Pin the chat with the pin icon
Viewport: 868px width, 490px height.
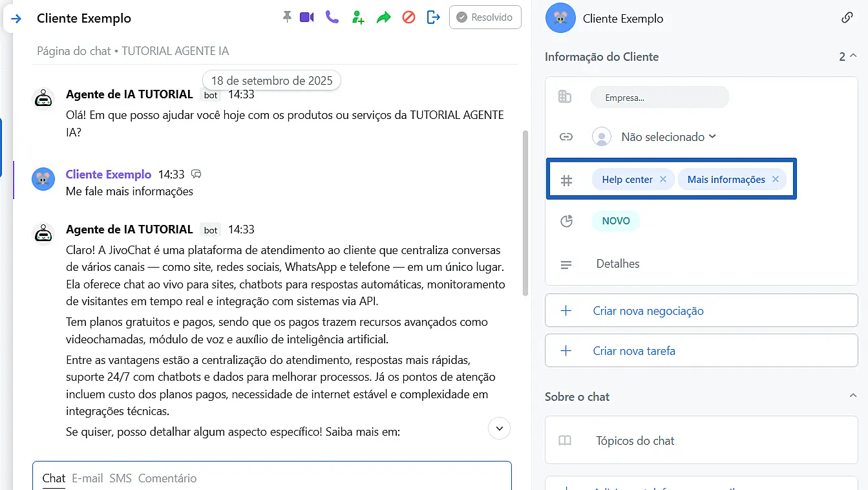click(x=287, y=17)
